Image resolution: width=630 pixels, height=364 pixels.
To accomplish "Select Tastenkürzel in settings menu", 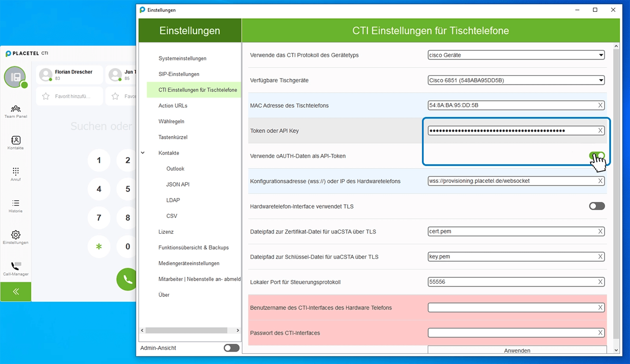I will coord(173,137).
